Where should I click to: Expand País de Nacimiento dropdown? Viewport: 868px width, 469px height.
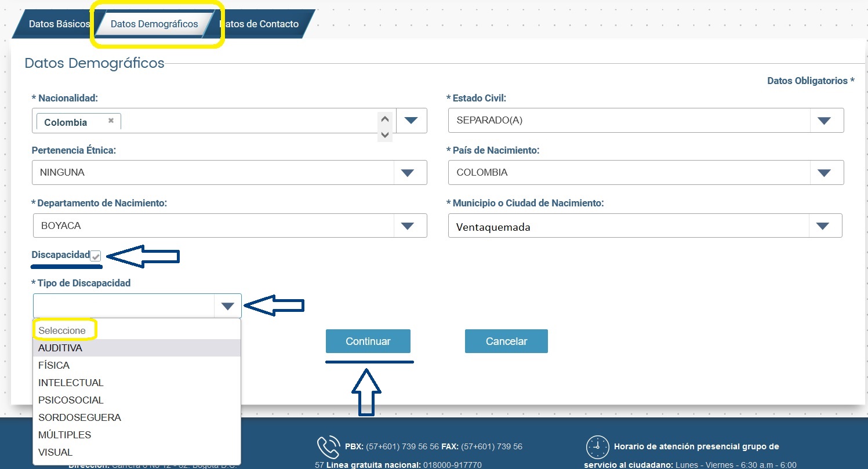(824, 173)
